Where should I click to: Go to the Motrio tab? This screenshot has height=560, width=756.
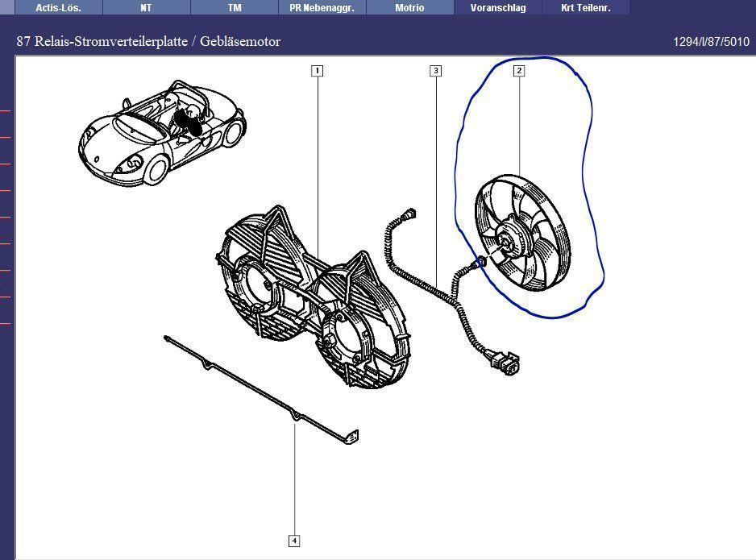point(409,8)
